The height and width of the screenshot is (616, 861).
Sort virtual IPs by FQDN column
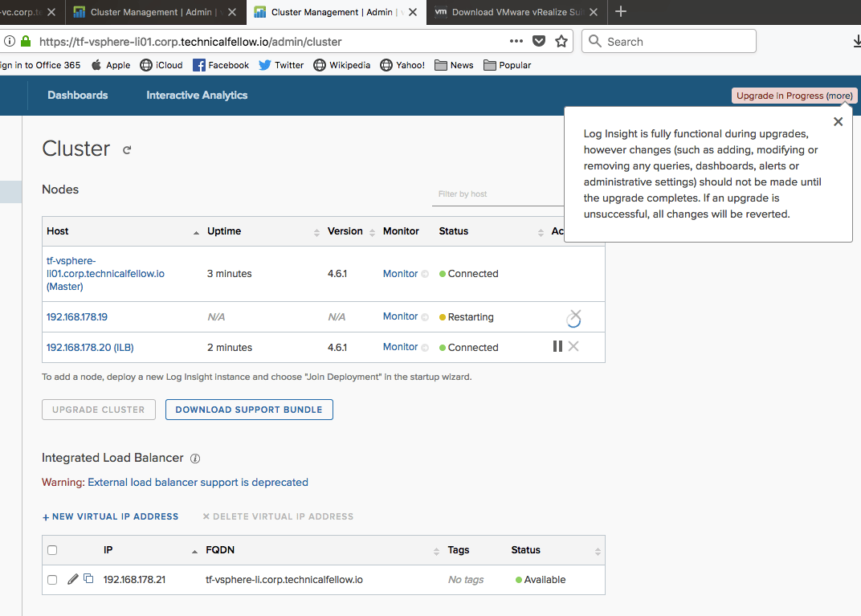(x=437, y=551)
